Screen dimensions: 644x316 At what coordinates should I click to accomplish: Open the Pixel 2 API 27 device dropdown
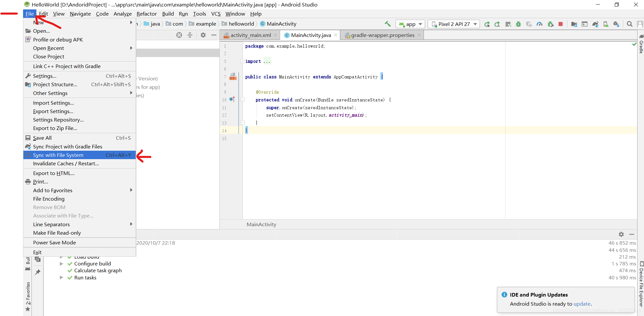[x=454, y=24]
